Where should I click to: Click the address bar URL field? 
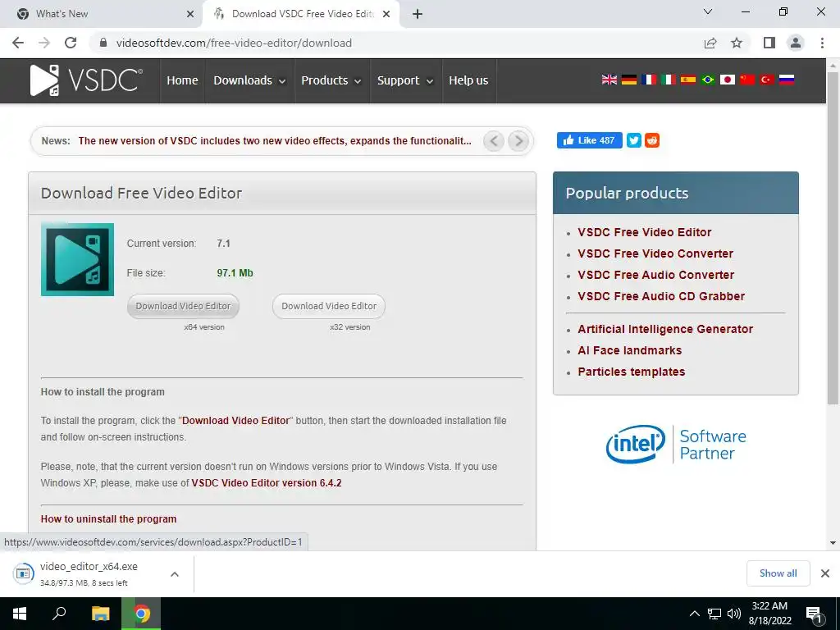[x=396, y=43]
